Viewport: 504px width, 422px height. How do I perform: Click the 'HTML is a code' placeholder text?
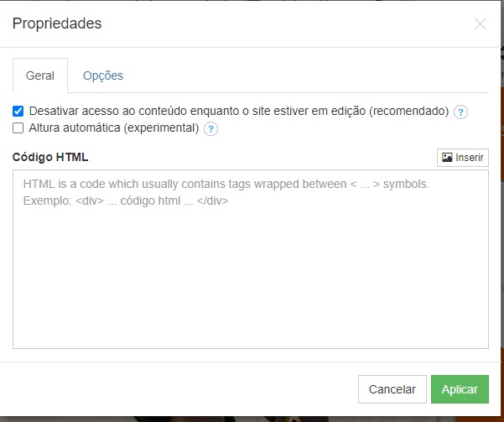[226, 184]
